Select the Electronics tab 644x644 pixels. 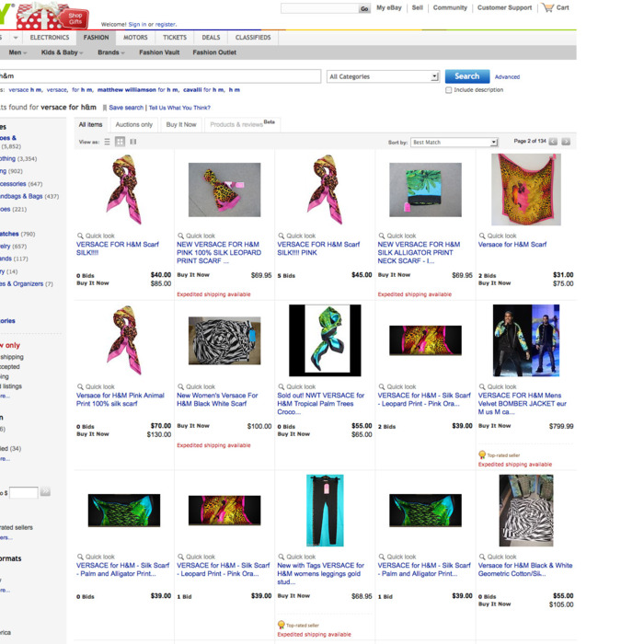coord(50,38)
